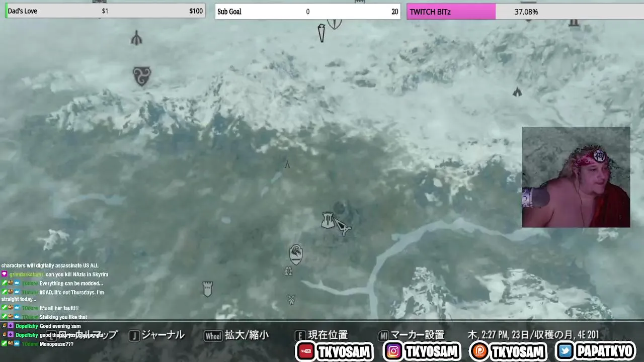Click the purple heart badge next to grimdarkstar
Viewport: 644px width, 362px height.
pos(5,275)
